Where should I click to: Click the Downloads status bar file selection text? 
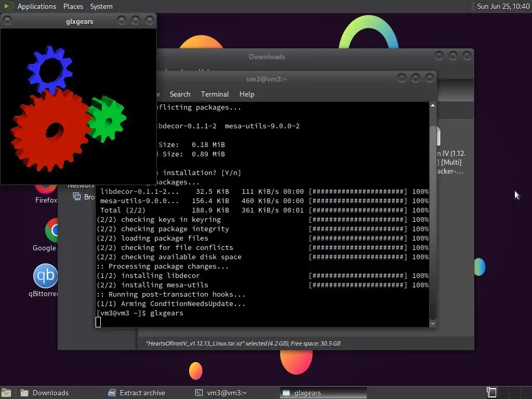coord(243,343)
